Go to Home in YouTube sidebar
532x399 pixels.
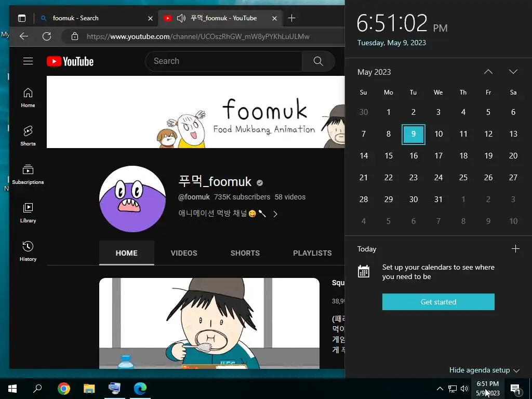(28, 98)
